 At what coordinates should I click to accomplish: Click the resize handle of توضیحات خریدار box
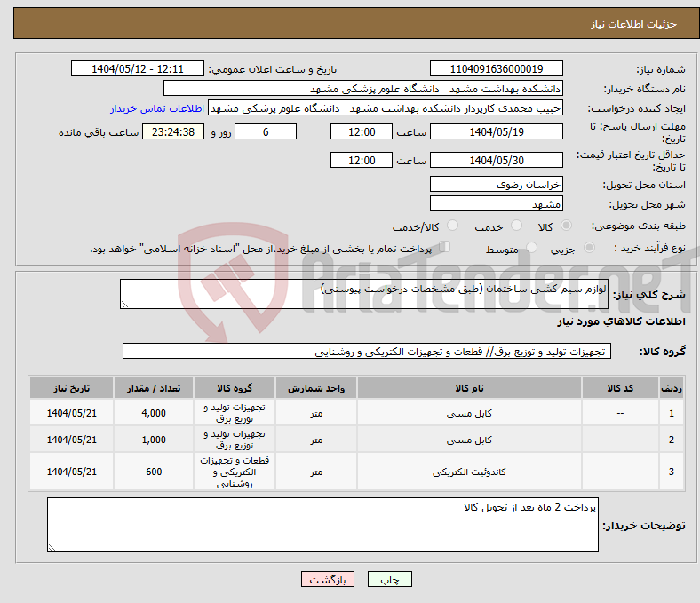click(52, 548)
